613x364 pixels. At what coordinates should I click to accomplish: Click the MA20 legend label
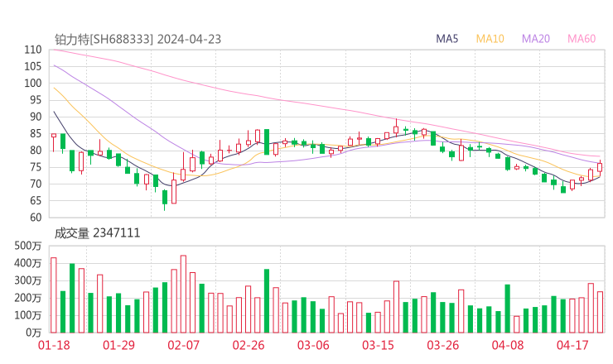pos(536,39)
